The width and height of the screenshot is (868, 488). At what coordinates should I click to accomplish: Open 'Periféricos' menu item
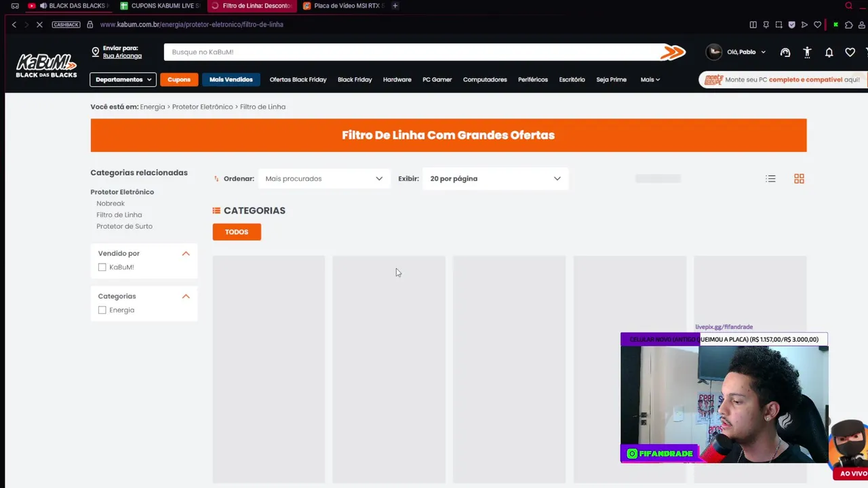point(532,79)
